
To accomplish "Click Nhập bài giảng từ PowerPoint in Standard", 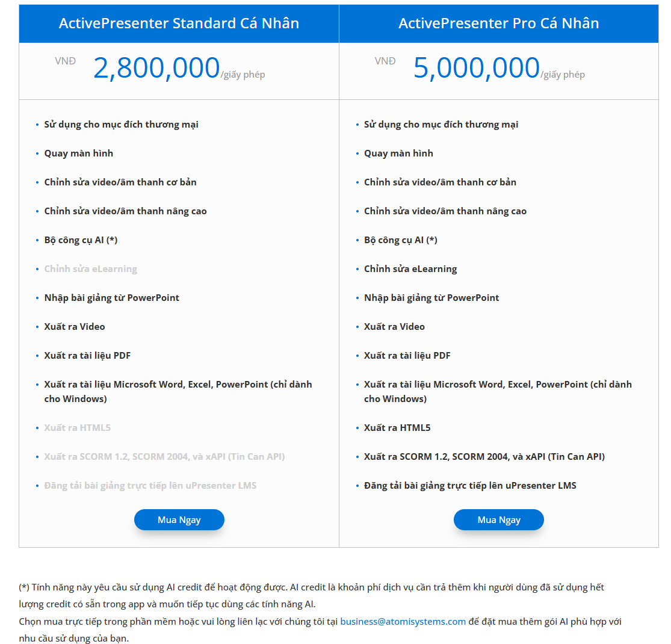I will pyautogui.click(x=111, y=298).
